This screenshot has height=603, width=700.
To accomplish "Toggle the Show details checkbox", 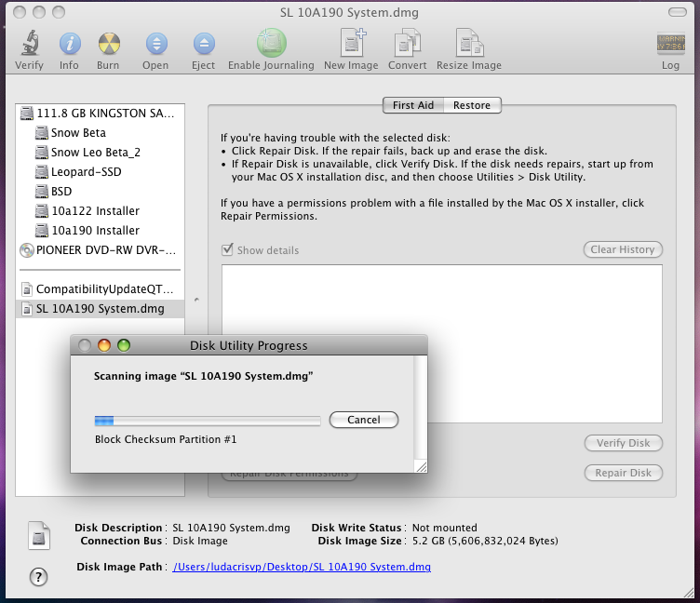I will 227,249.
